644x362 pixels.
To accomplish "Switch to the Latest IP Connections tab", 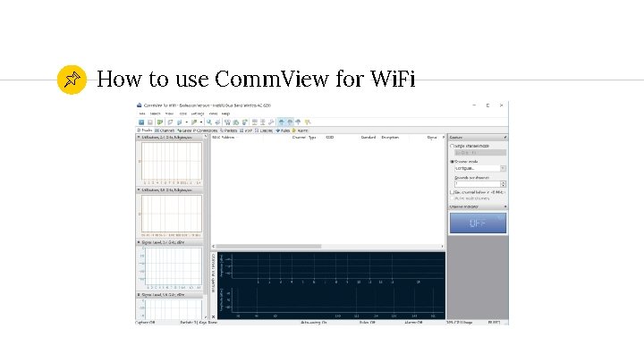I will pos(198,130).
